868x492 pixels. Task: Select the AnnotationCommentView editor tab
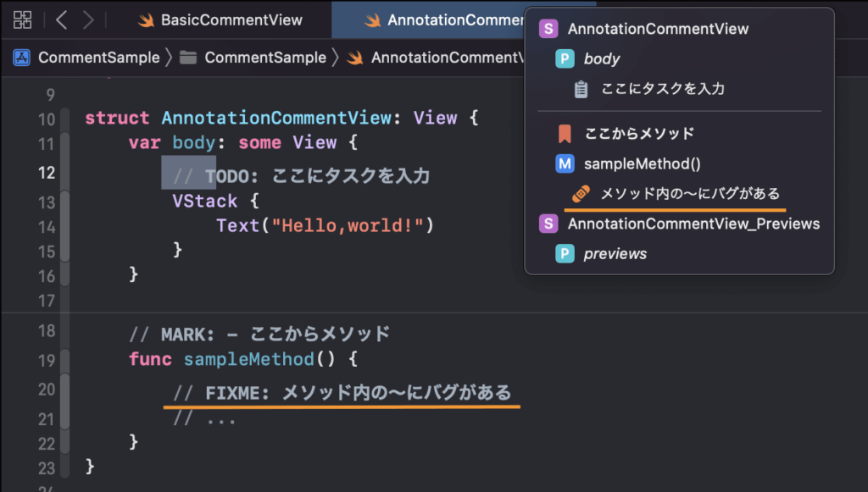pos(428,20)
